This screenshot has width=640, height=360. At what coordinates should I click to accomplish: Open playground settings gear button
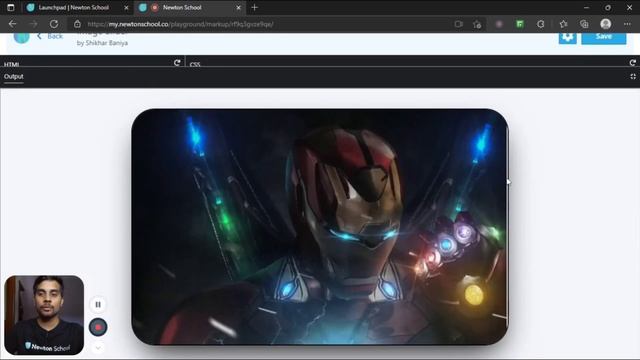click(567, 37)
